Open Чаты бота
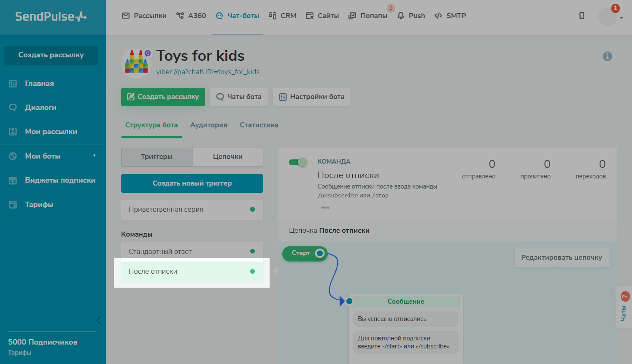The width and height of the screenshot is (632, 364). pos(239,97)
